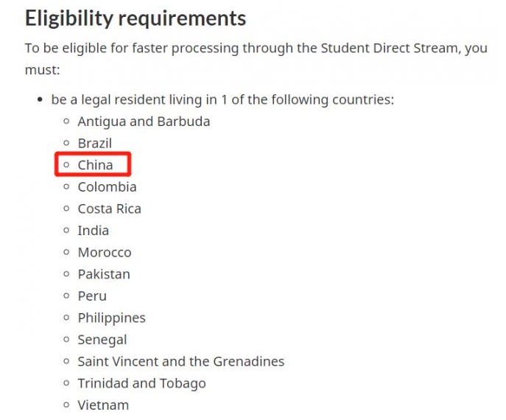This screenshot has width=506, height=420.
Task: Select Saint Vincent and the Grenadines
Action: click(181, 362)
